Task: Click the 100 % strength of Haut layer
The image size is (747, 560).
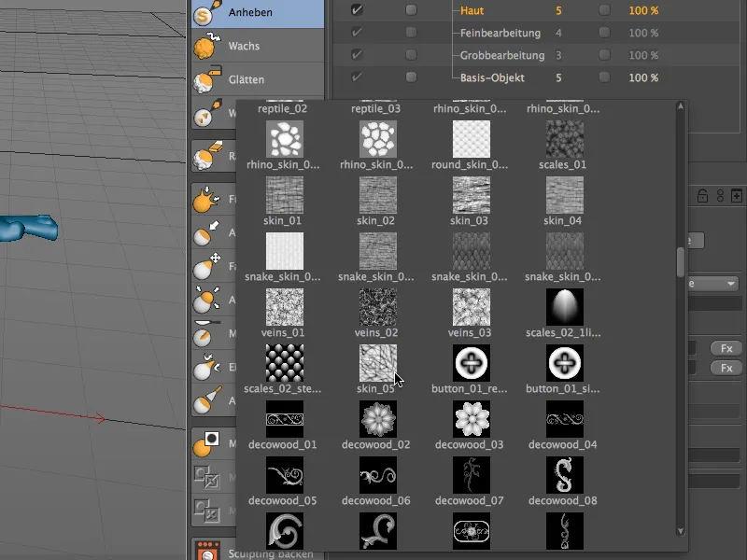Action: (x=643, y=10)
